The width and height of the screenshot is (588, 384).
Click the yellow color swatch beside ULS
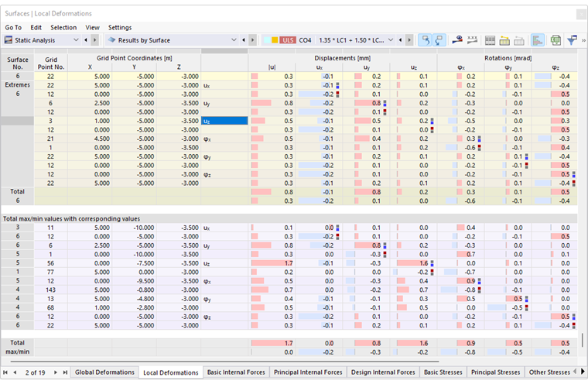tap(275, 39)
